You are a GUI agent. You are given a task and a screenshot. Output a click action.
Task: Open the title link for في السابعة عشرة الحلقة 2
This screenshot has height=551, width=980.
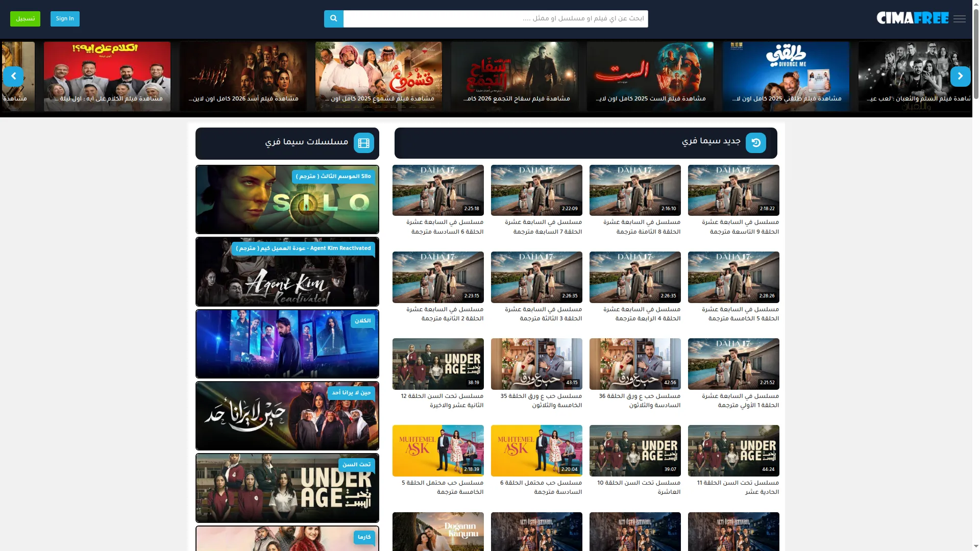point(445,314)
